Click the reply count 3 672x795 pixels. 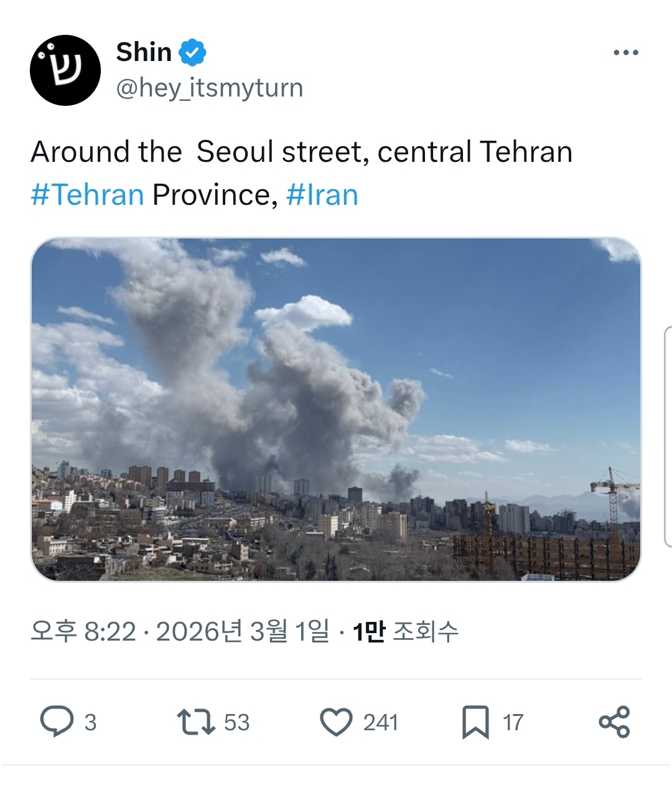tap(90, 723)
